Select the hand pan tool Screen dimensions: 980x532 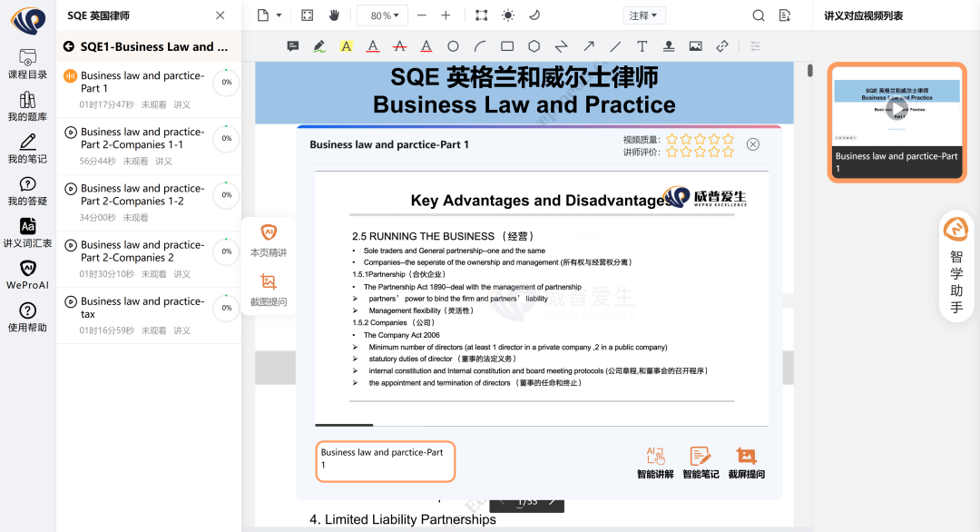[x=333, y=15]
